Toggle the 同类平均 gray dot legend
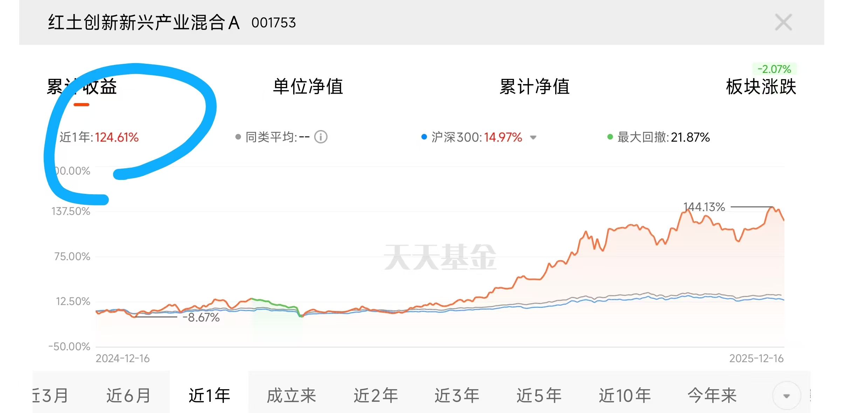The image size is (868, 413). pyautogui.click(x=238, y=137)
